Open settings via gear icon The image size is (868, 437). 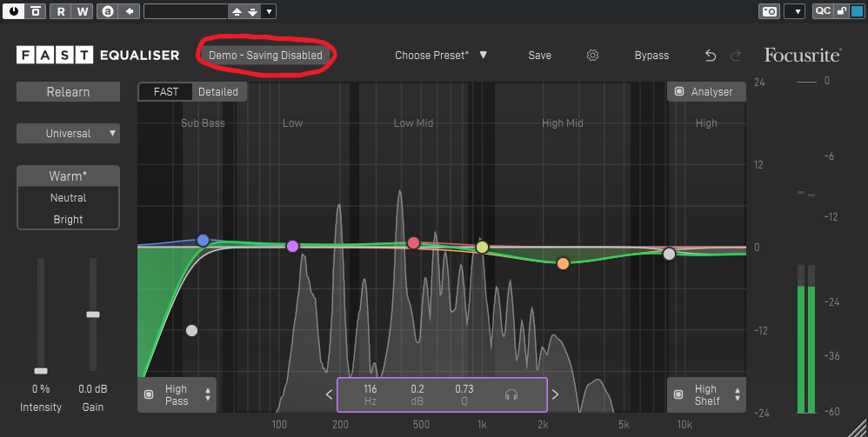coord(593,56)
